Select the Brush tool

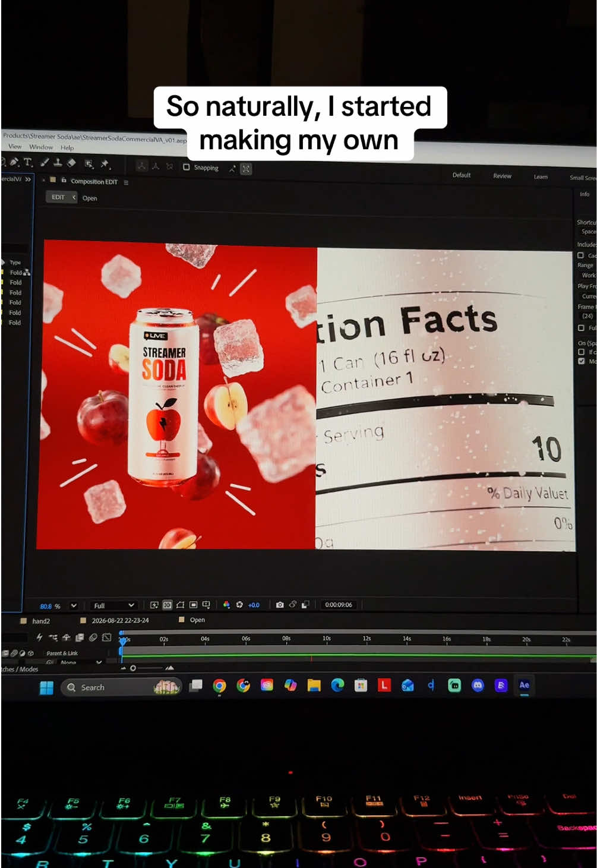(45, 162)
